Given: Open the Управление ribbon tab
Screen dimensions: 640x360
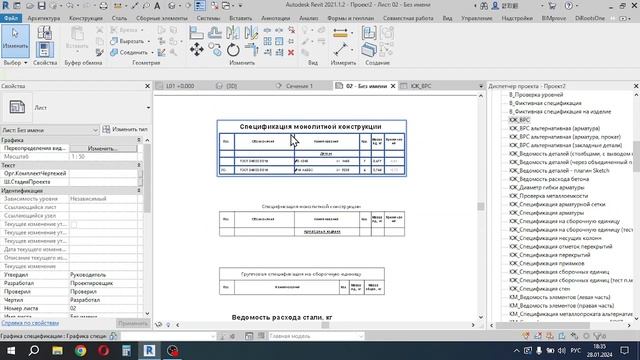Looking at the screenshot, I should coord(476,18).
